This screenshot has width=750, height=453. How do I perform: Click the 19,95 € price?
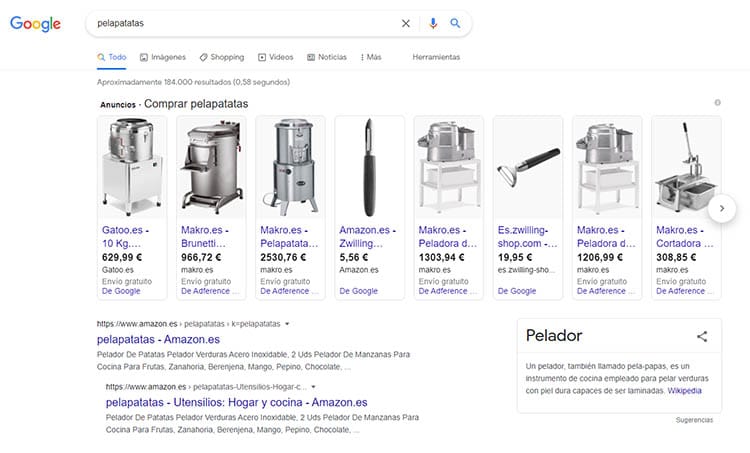[515, 257]
